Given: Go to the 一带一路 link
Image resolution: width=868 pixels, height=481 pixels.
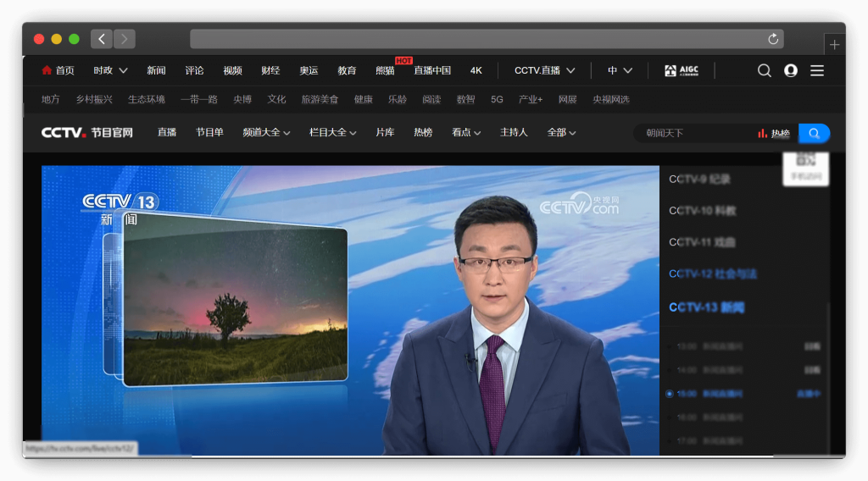Looking at the screenshot, I should click(x=198, y=100).
